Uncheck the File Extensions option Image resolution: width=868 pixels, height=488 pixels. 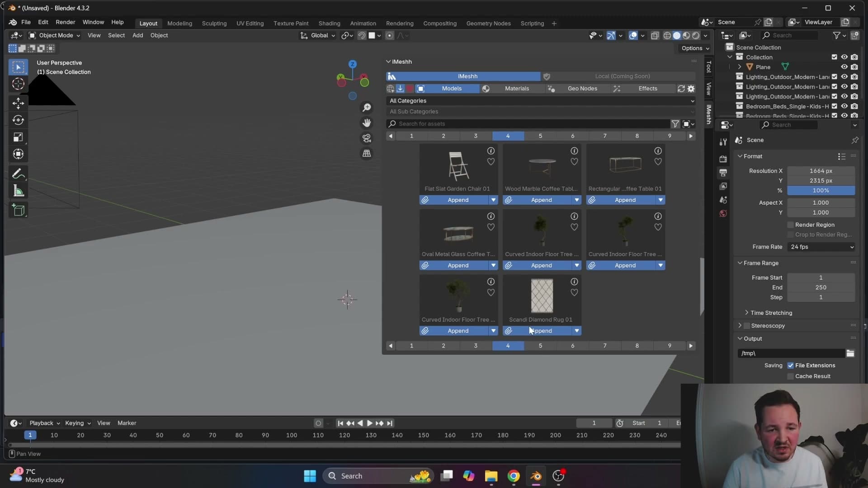791,366
